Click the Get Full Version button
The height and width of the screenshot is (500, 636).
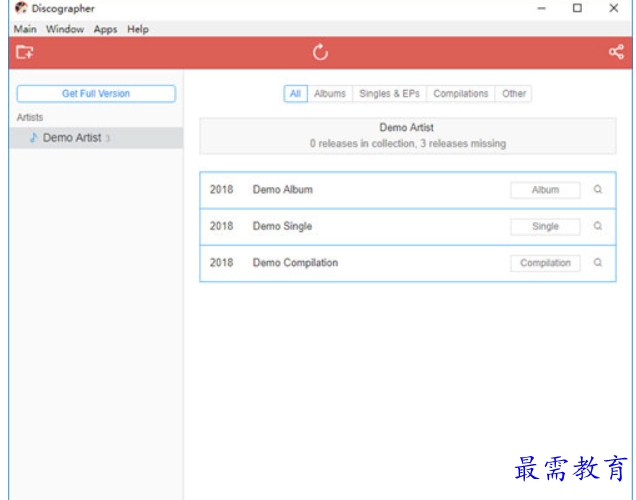point(96,94)
